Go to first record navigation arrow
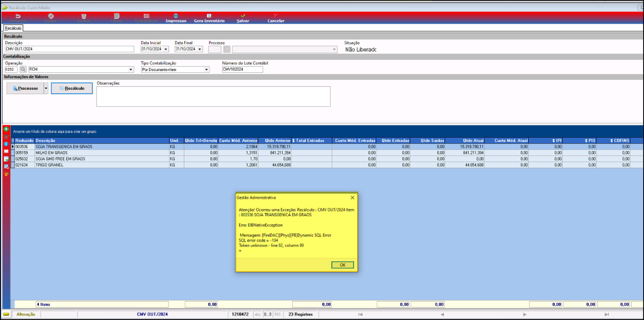The image size is (644, 320). tap(360, 314)
